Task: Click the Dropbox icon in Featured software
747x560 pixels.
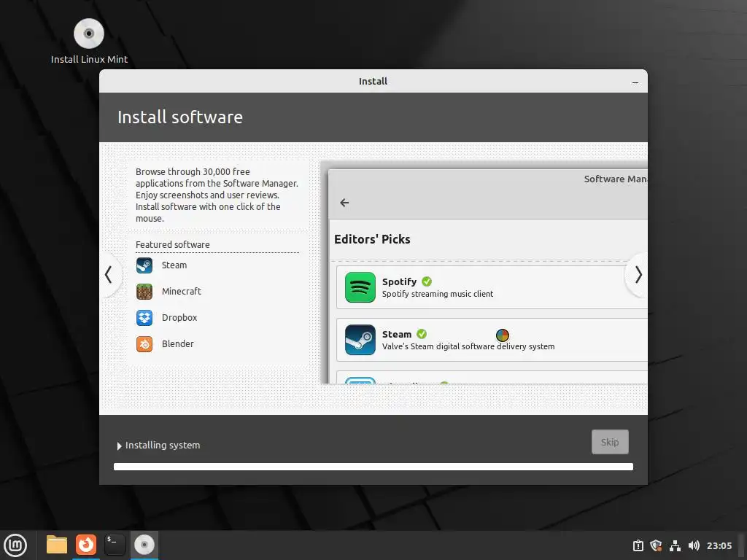Action: pyautogui.click(x=144, y=318)
